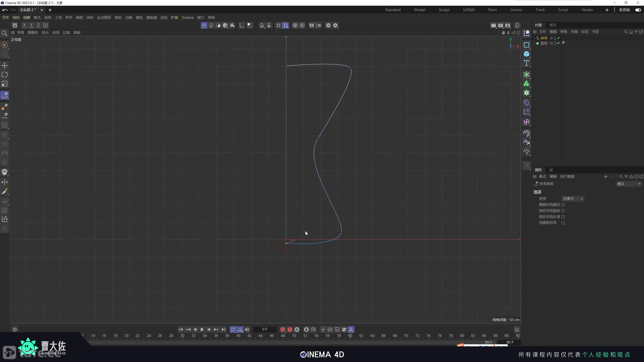Image resolution: width=644 pixels, height=362 pixels.
Task: Enable 创建新样条 checkbox
Action: (x=563, y=223)
